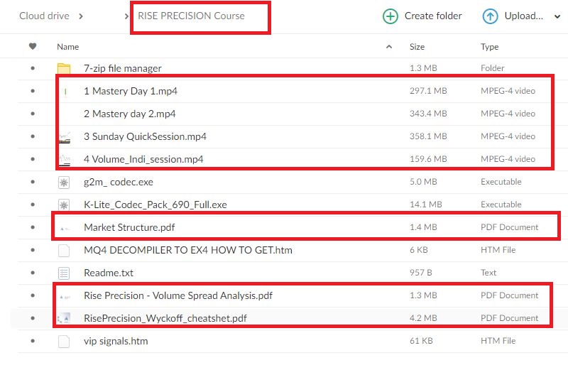Open the Upload options dropdown chevron
Screen dimensions: 568x392
[x=557, y=16]
